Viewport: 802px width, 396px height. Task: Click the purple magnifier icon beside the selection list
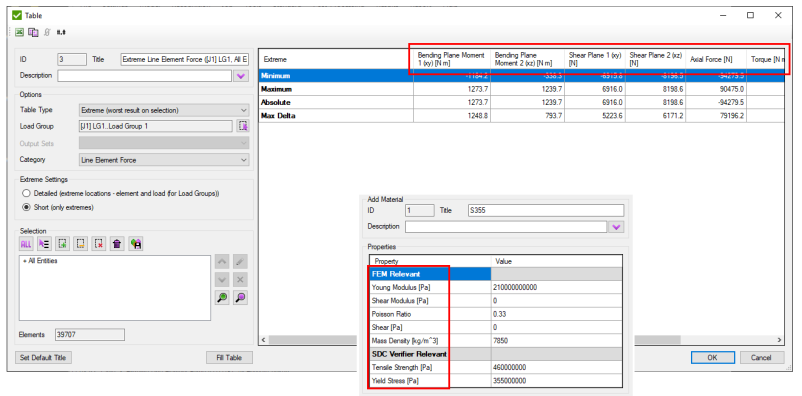(x=241, y=298)
